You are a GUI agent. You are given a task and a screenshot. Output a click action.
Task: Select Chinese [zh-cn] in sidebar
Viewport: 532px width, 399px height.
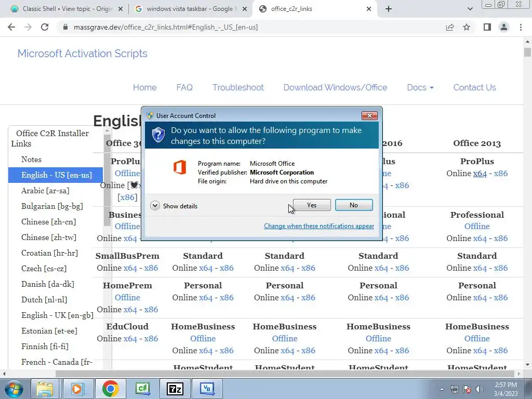click(x=48, y=222)
